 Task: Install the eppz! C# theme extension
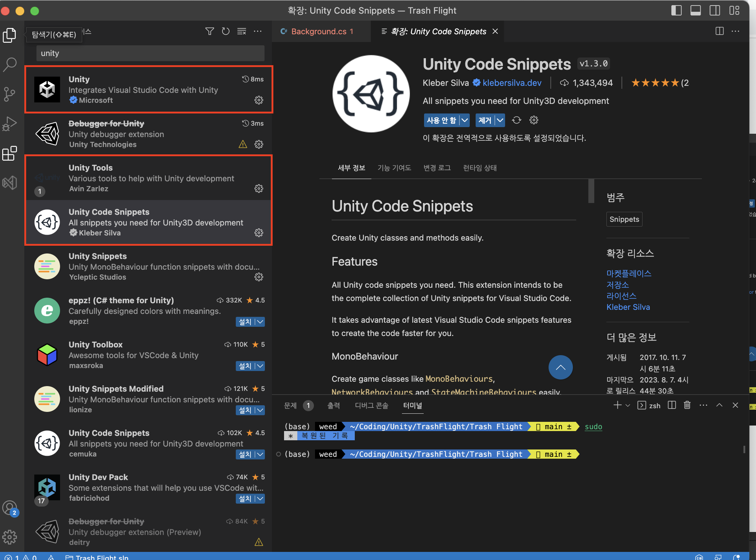[x=245, y=322]
